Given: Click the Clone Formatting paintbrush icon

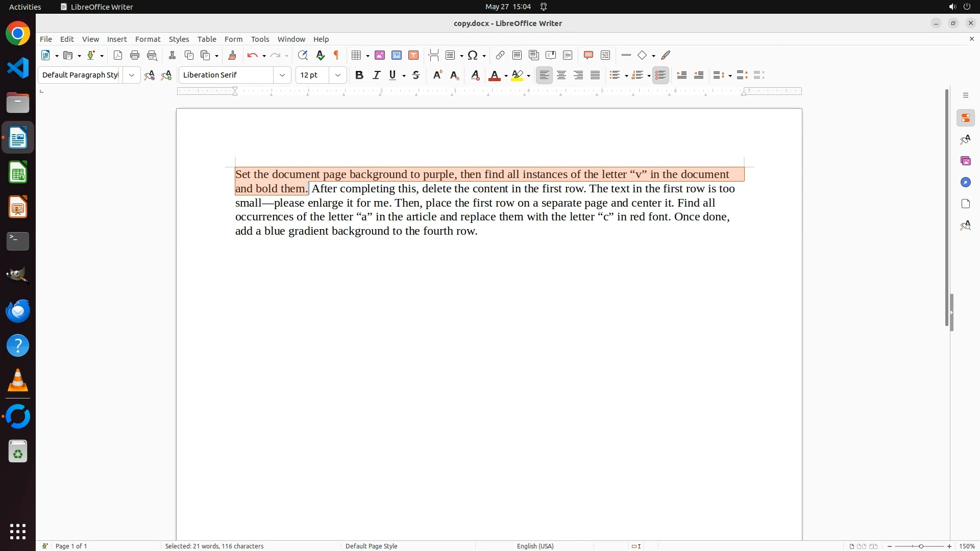Looking at the screenshot, I should (x=232, y=55).
